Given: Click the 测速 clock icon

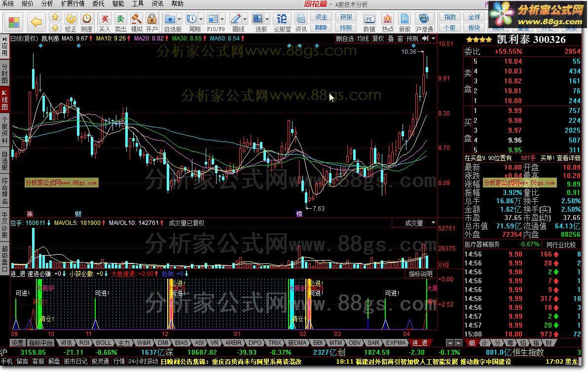Looking at the screenshot, I should 87,18.
